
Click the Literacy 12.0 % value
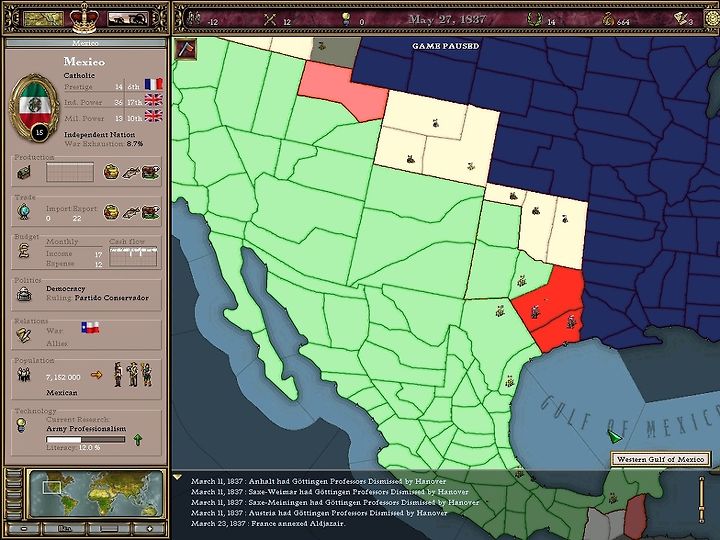(x=90, y=447)
